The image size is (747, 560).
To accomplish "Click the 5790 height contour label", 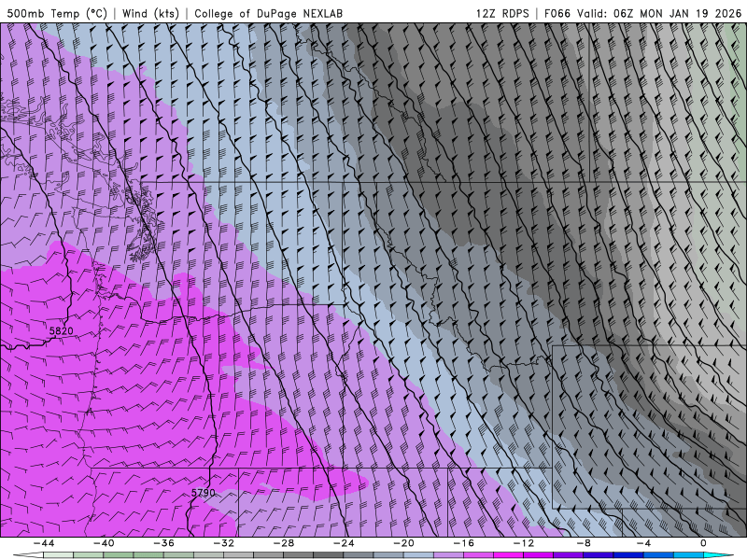I will coord(204,493).
